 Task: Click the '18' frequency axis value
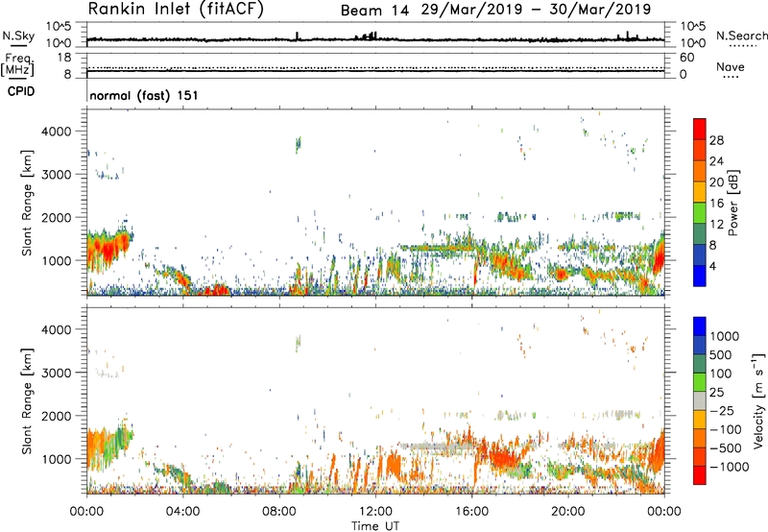coord(63,57)
